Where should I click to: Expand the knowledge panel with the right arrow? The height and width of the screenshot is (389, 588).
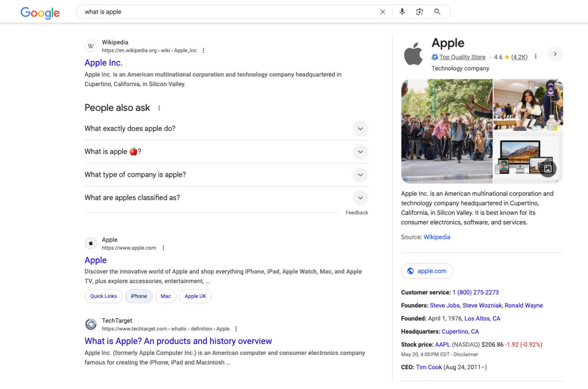coord(555,54)
